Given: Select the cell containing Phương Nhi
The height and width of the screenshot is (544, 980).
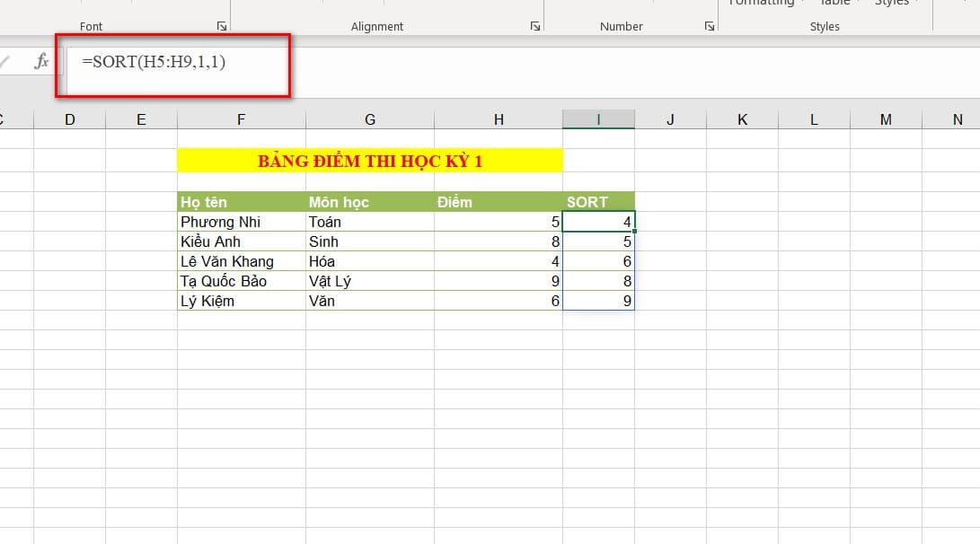Looking at the screenshot, I should coord(241,222).
